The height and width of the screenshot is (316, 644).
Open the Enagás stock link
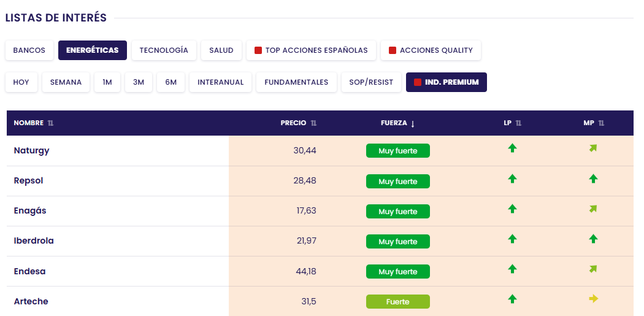click(30, 210)
